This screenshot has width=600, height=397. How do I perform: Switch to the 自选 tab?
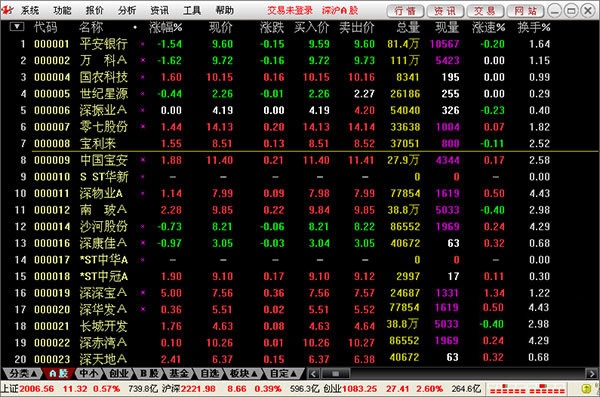click(x=209, y=373)
